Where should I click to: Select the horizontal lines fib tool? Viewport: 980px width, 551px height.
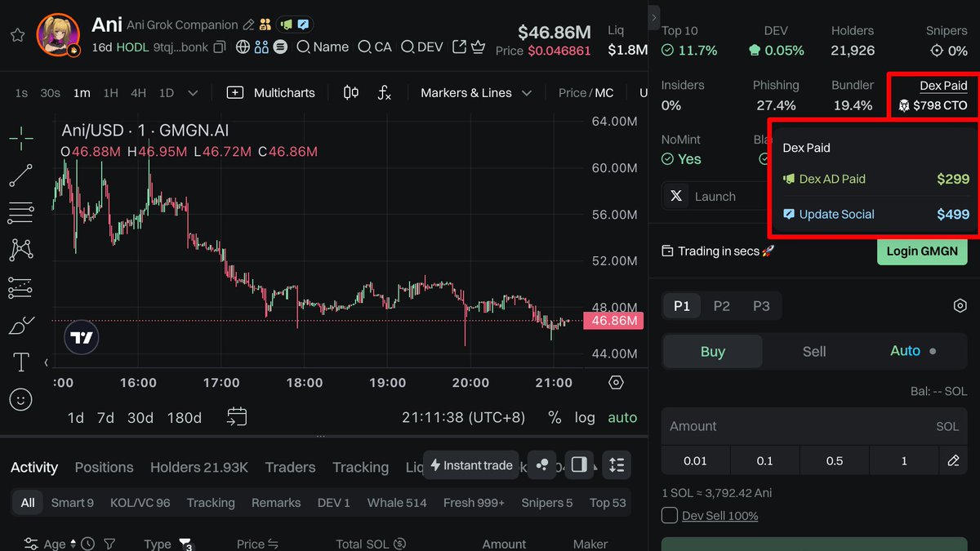[21, 212]
